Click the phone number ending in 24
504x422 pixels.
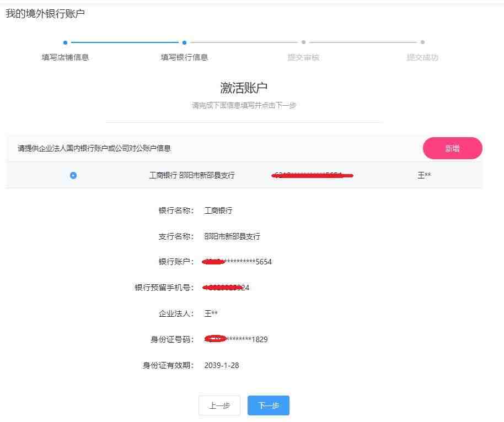[x=226, y=288]
